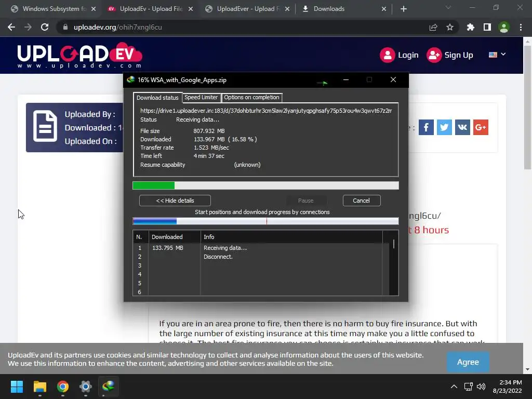532x399 pixels.
Task: Click the Google Plus share icon
Action: coord(481,127)
